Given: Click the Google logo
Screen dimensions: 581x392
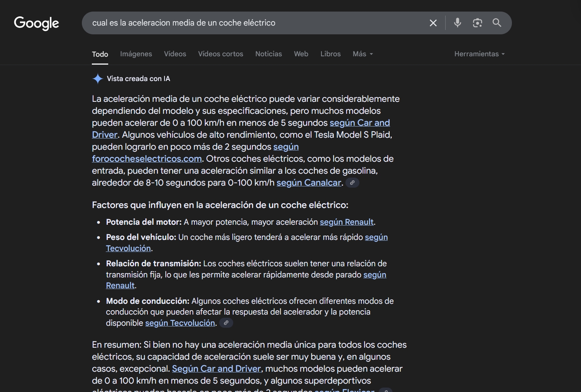Looking at the screenshot, I should pyautogui.click(x=36, y=23).
